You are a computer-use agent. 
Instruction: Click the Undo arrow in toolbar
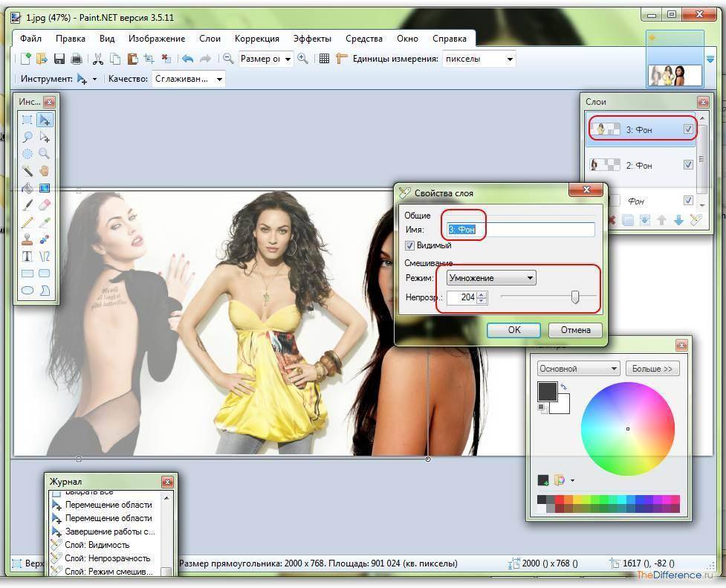(x=187, y=59)
